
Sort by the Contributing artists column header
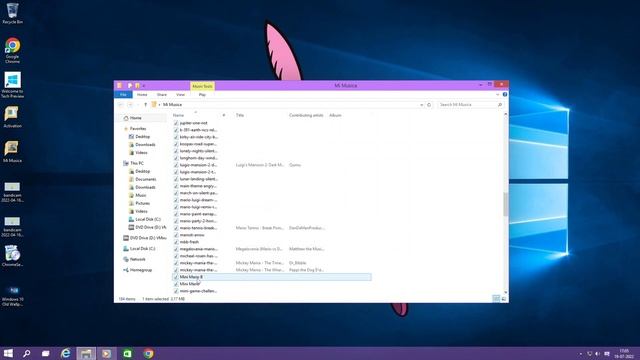(x=306, y=116)
